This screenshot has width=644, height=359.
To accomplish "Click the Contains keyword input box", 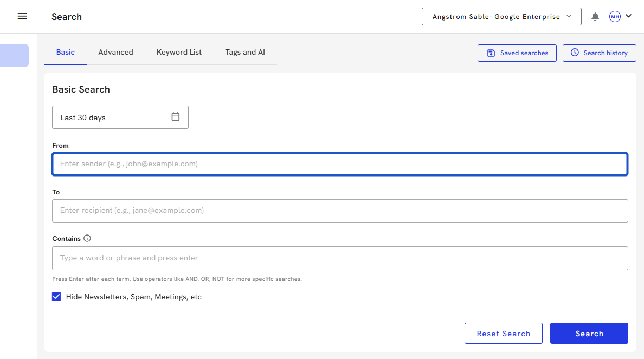I will (339, 258).
